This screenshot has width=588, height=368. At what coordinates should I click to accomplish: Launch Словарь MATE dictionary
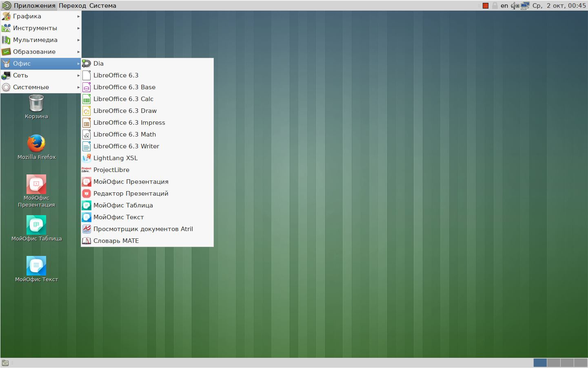point(147,241)
